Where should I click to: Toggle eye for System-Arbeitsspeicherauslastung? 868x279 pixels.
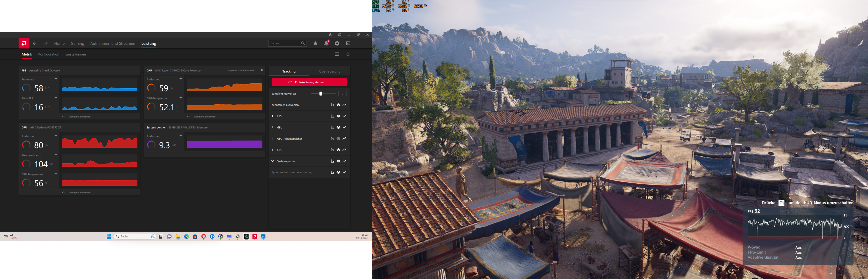point(338,172)
